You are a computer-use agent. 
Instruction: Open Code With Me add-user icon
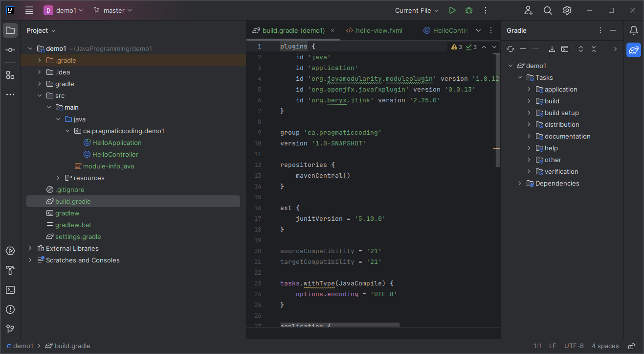(529, 10)
